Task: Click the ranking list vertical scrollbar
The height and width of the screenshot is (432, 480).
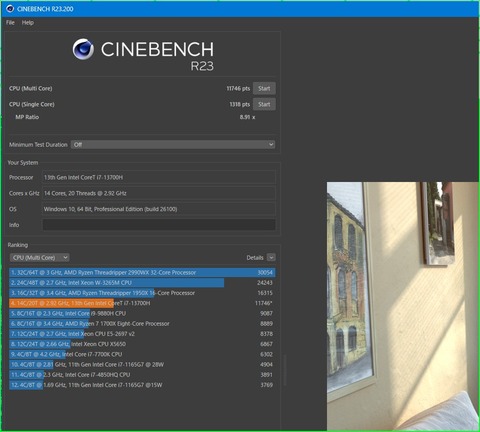Action: click(285, 370)
